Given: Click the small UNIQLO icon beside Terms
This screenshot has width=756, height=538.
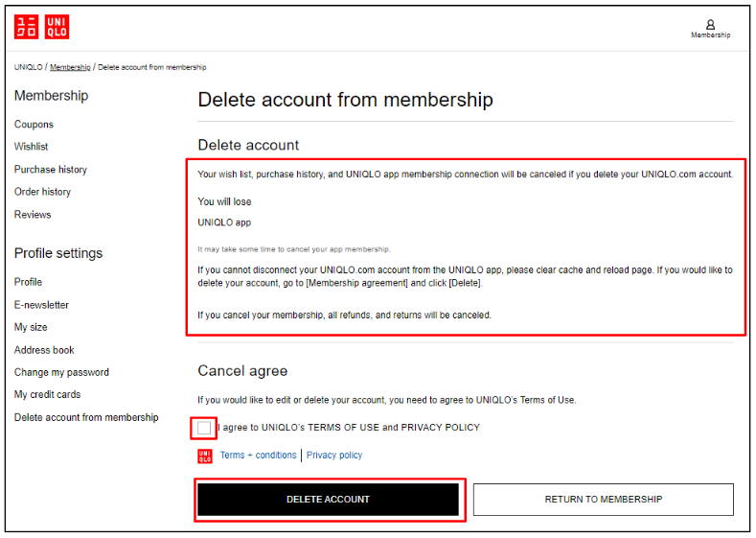Looking at the screenshot, I should pyautogui.click(x=204, y=456).
